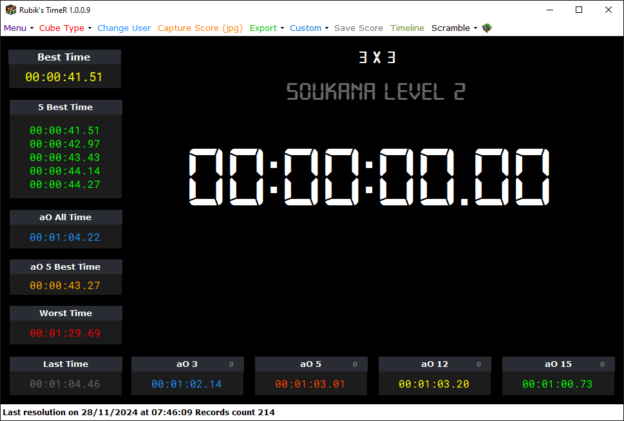Click the Best Time panel header

pyautogui.click(x=64, y=57)
